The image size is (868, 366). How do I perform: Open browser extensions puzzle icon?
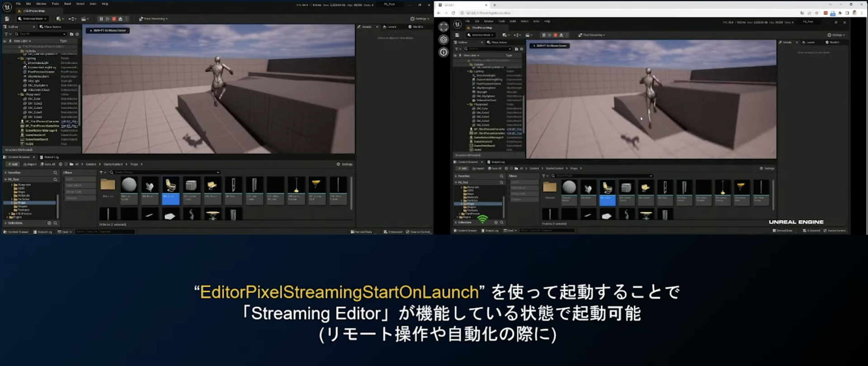[840, 13]
